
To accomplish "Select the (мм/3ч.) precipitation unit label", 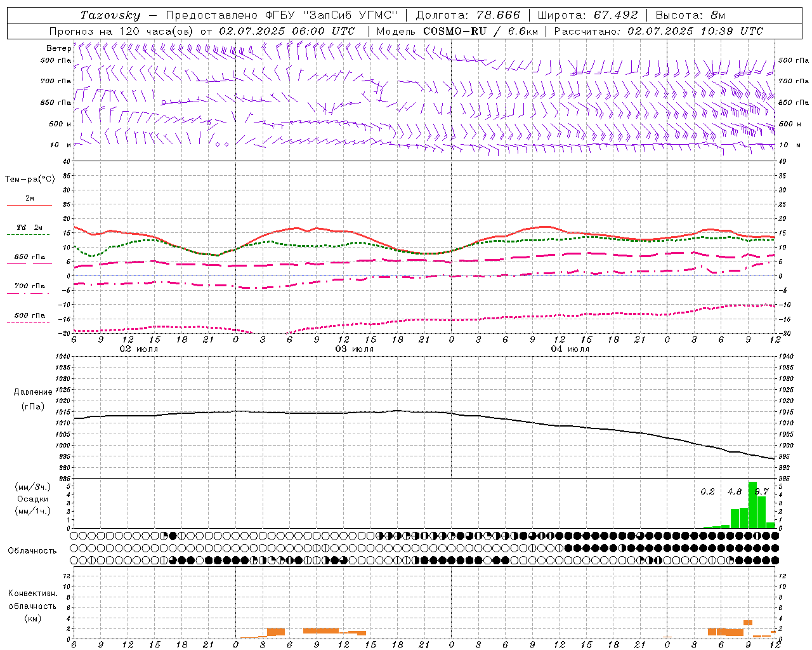I will coord(33,487).
